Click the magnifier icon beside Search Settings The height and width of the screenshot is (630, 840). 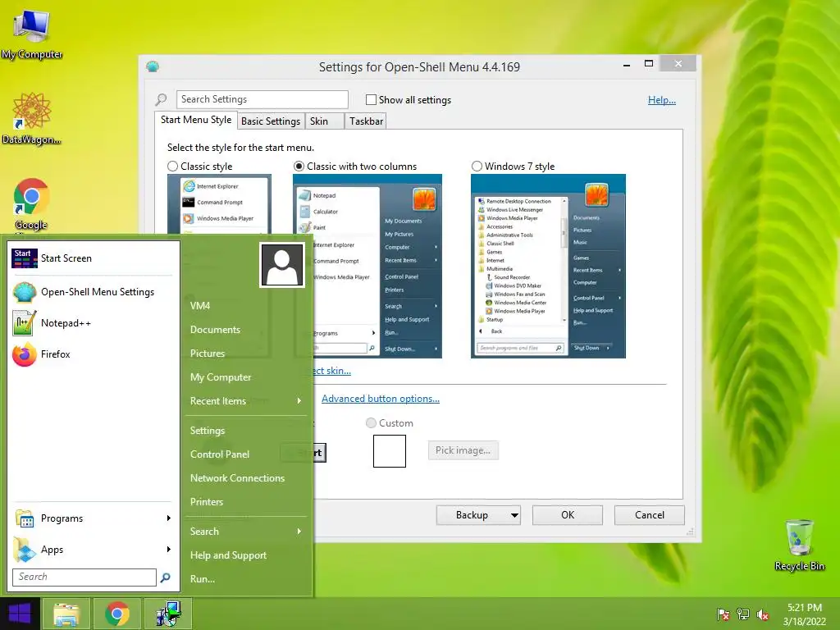162,99
